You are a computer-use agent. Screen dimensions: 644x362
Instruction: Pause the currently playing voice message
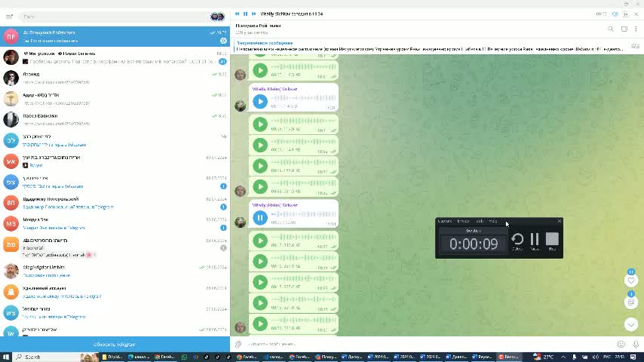tap(260, 218)
